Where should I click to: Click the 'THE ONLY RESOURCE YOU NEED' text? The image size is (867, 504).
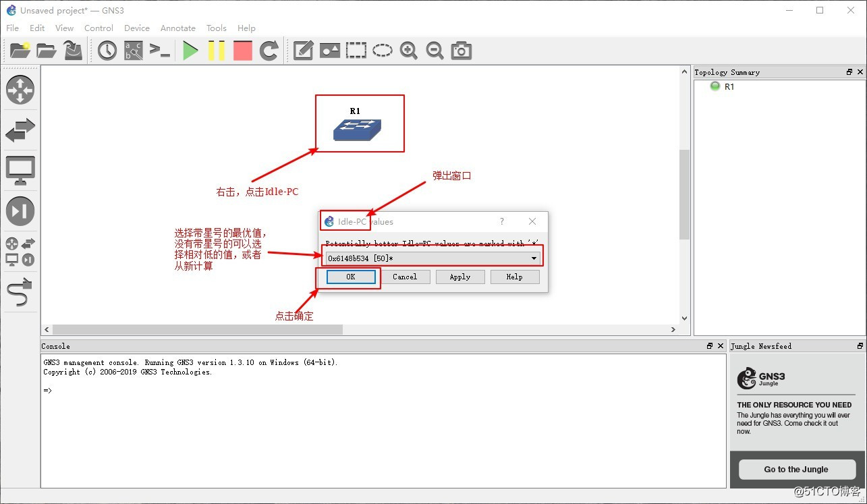794,405
